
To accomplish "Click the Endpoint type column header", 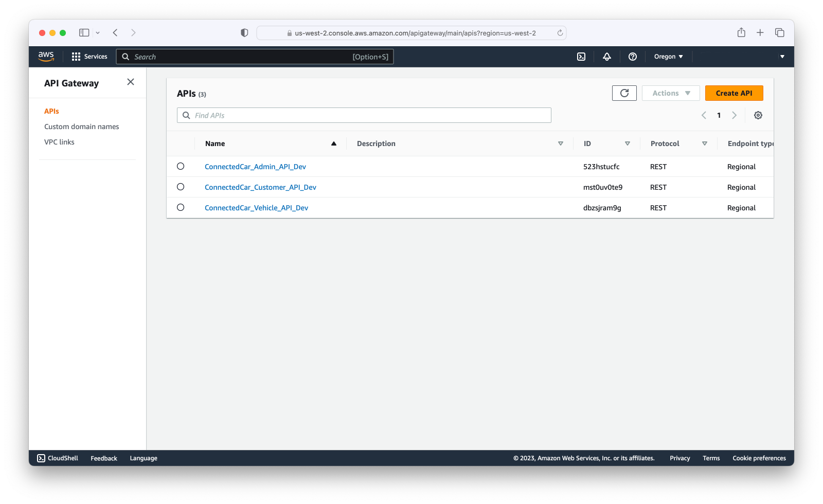I will 750,143.
